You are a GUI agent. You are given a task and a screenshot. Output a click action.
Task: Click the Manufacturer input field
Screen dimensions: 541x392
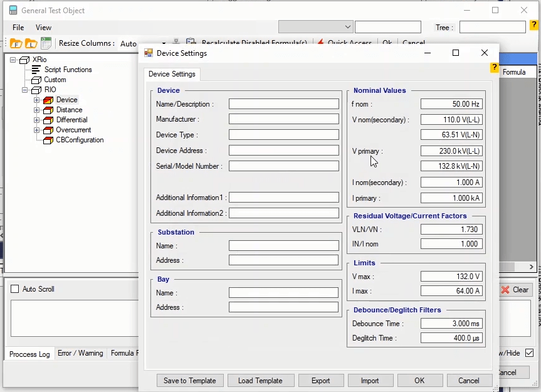pos(283,119)
